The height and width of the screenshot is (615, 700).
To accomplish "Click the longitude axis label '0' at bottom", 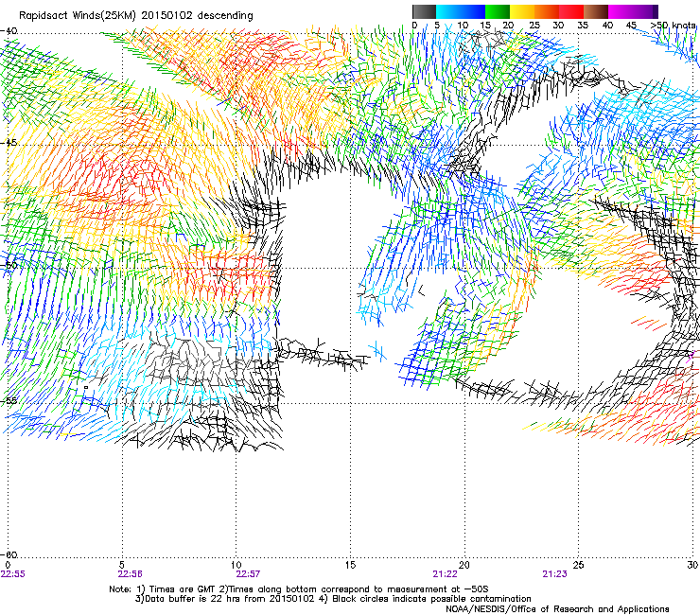I will pyautogui.click(x=8, y=565).
